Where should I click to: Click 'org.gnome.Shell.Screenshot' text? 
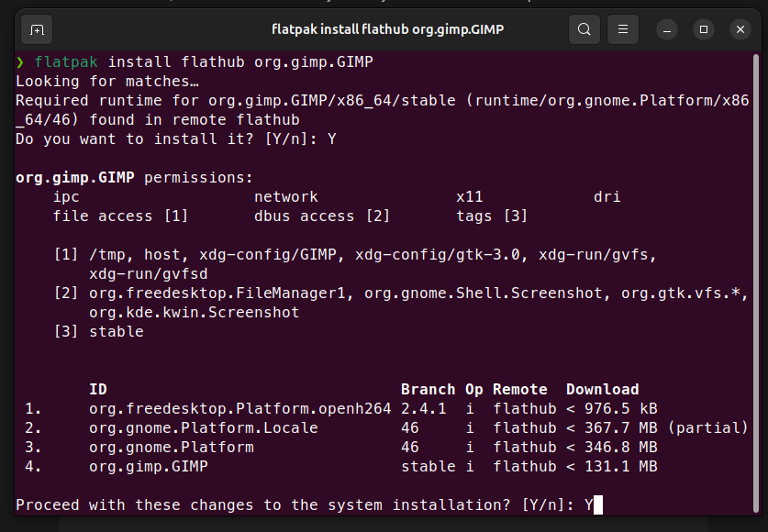(483, 294)
